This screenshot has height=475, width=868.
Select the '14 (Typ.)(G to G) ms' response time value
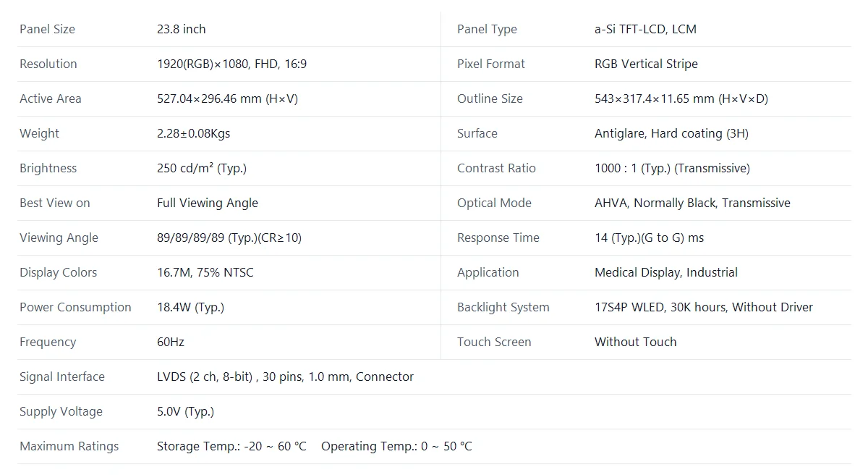pyautogui.click(x=649, y=237)
